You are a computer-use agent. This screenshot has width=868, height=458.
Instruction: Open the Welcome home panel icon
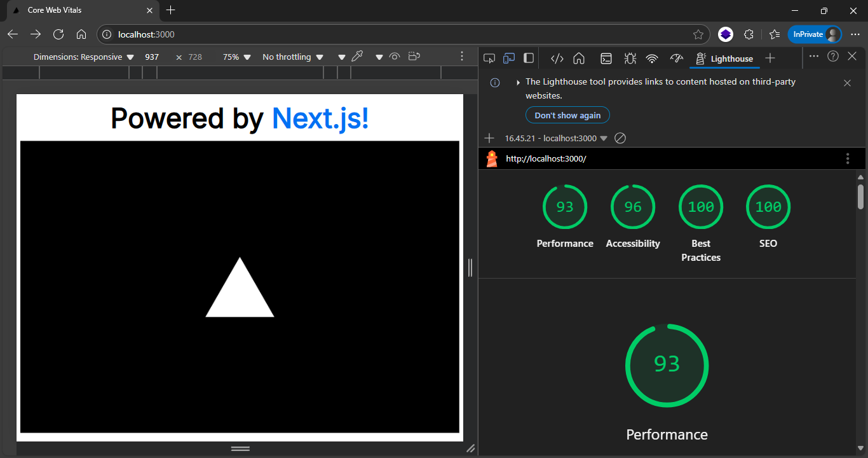579,59
